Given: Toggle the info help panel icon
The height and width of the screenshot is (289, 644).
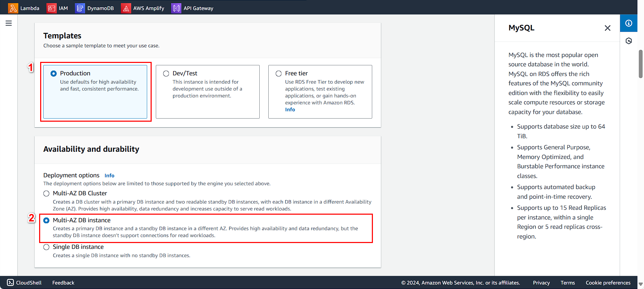Looking at the screenshot, I should (x=629, y=23).
